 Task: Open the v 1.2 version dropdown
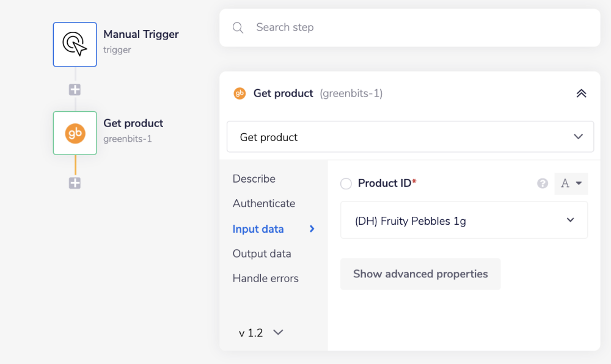(261, 333)
